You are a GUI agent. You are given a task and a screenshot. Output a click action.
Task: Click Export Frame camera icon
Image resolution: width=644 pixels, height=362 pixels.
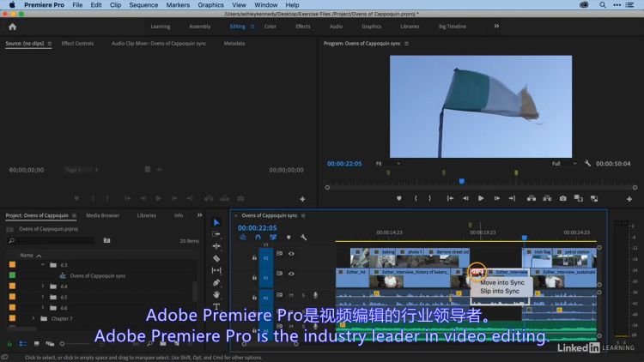(563, 199)
